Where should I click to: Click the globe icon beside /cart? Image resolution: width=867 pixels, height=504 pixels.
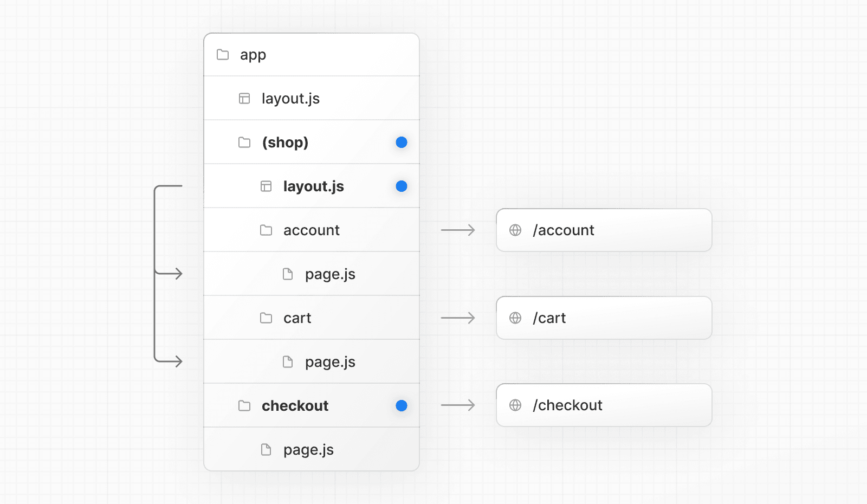[x=516, y=318]
